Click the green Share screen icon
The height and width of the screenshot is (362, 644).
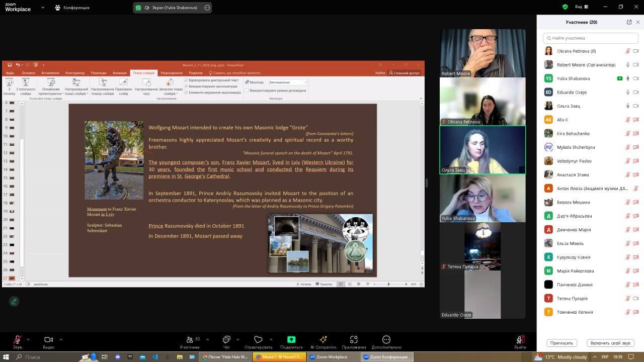(291, 340)
